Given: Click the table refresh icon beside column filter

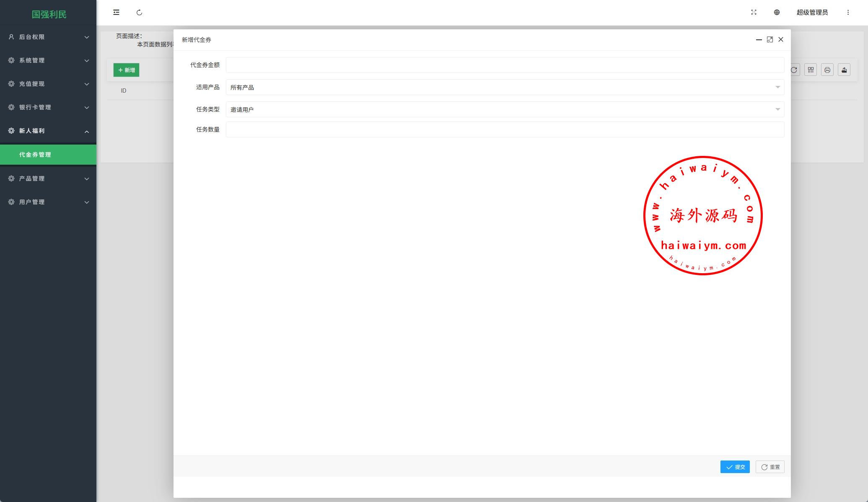Looking at the screenshot, I should [x=794, y=70].
